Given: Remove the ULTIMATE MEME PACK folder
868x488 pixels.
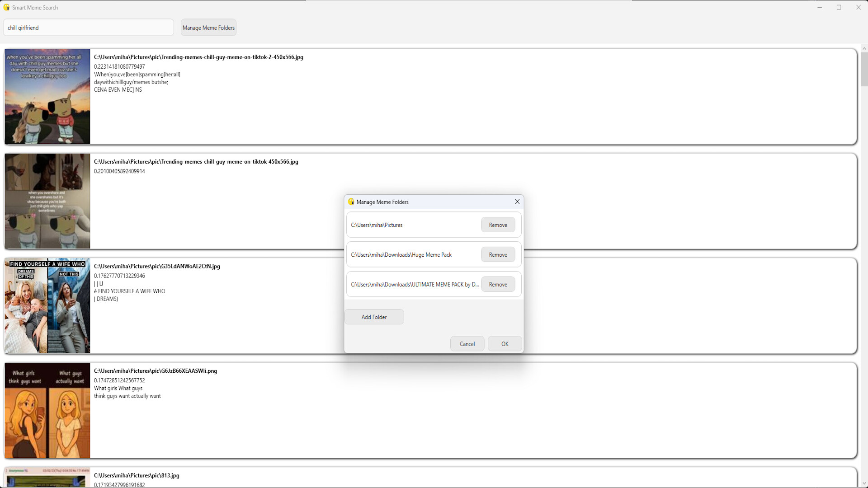Looking at the screenshot, I should (x=498, y=284).
